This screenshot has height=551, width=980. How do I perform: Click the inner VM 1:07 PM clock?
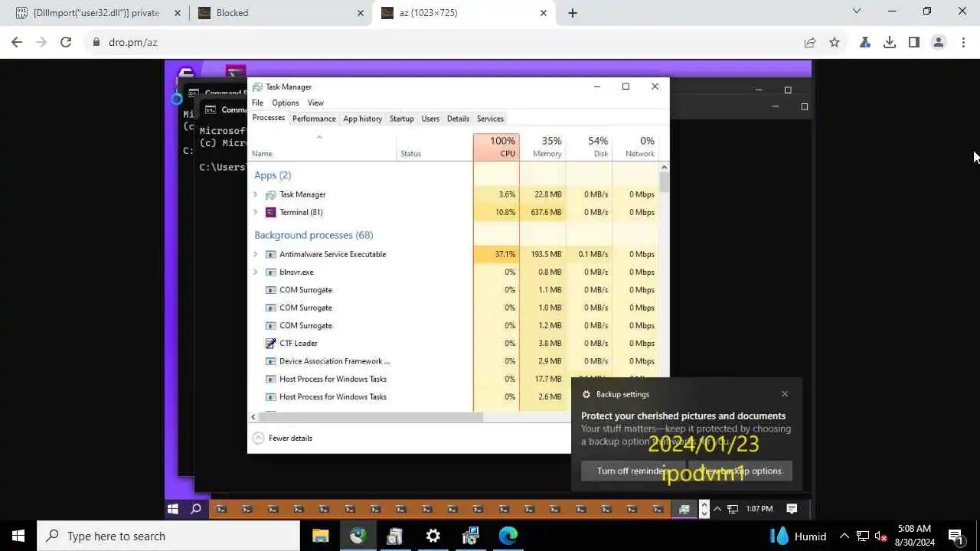pos(759,509)
